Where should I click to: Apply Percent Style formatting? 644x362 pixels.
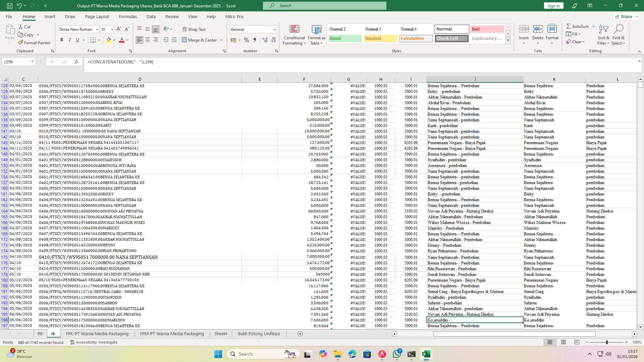[247, 40]
